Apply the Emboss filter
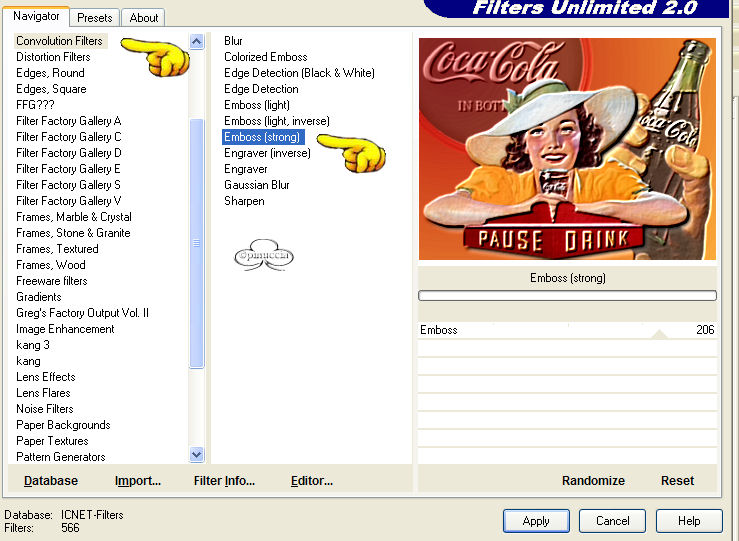 [536, 521]
